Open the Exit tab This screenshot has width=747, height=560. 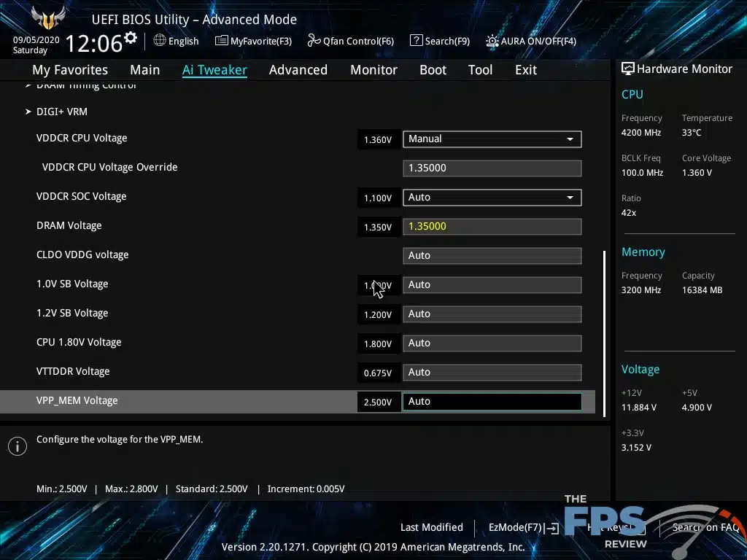tap(526, 70)
